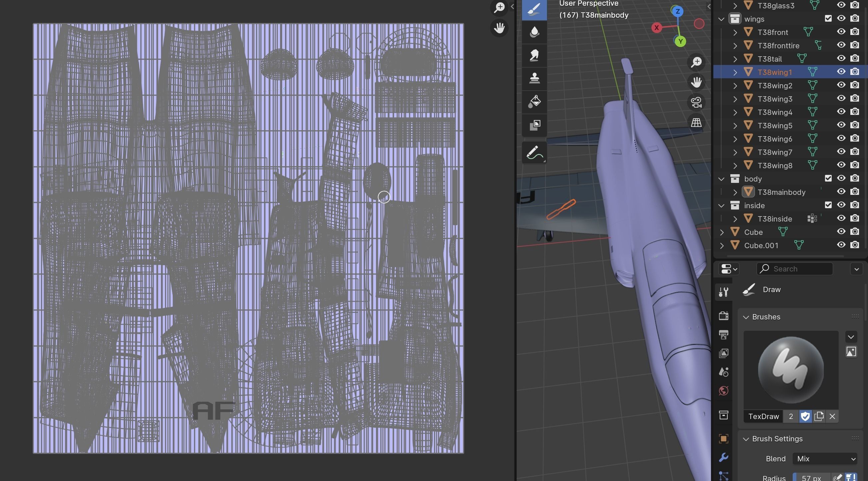This screenshot has width=868, height=481.
Task: Expand the T38mainbody tree item
Action: click(735, 192)
